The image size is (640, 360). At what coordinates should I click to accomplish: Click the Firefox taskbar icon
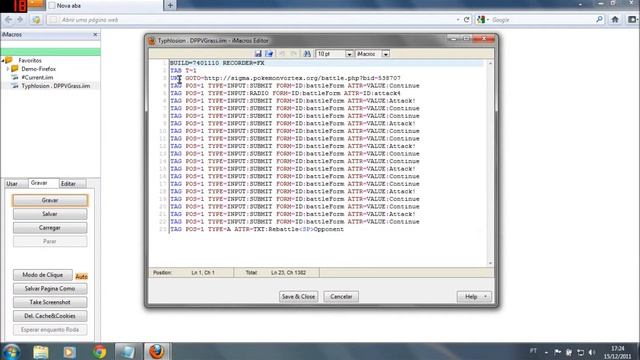[157, 351]
